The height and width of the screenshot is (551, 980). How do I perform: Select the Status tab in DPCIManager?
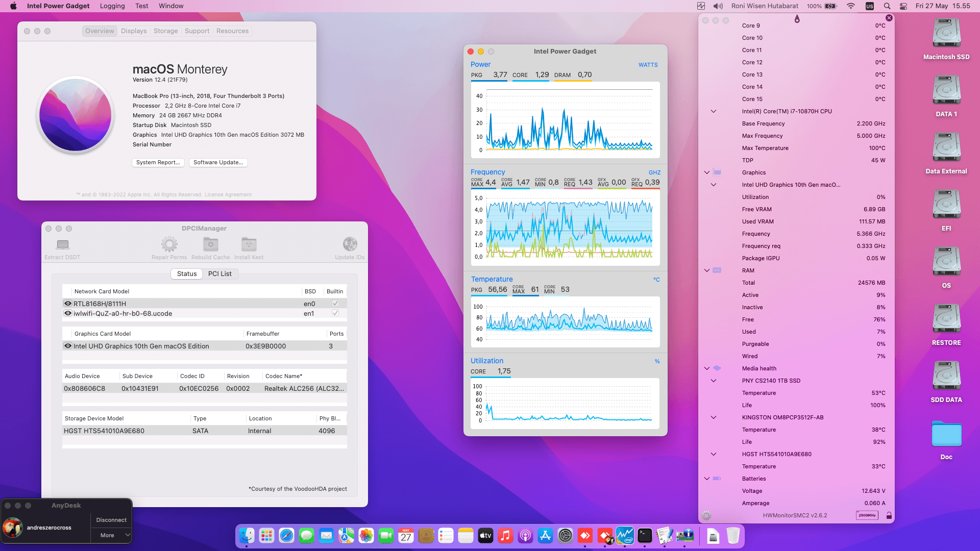(x=187, y=274)
